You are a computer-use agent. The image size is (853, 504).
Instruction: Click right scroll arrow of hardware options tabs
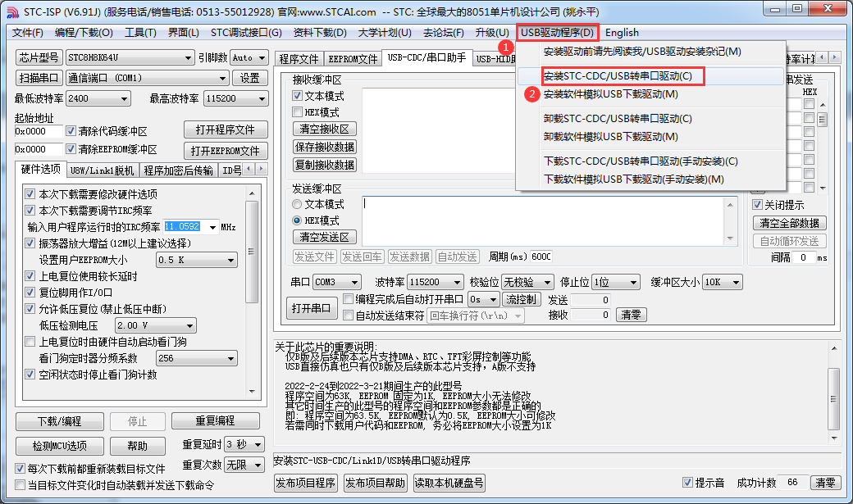click(261, 169)
